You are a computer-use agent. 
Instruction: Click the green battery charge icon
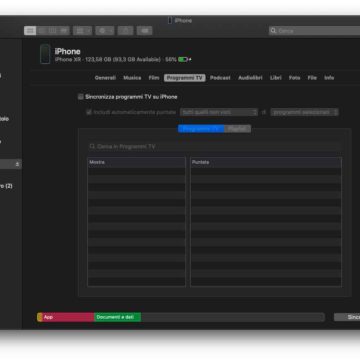pyautogui.click(x=183, y=59)
